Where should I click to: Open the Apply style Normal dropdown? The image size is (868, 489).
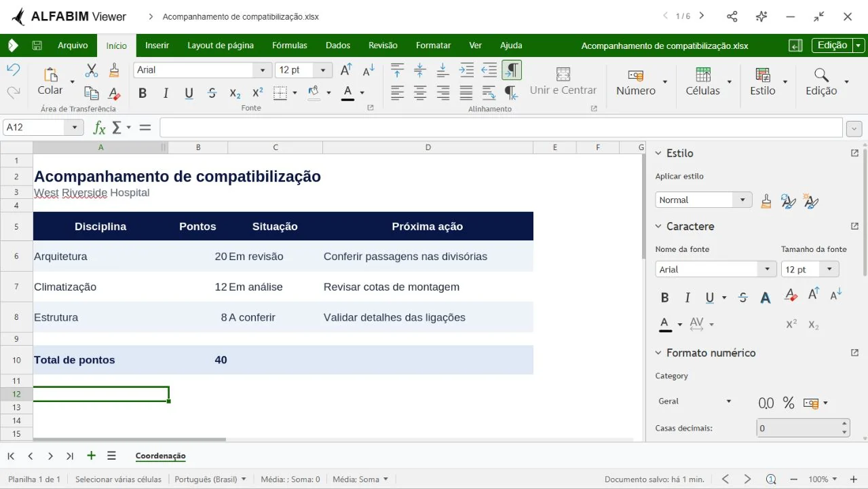[742, 200]
